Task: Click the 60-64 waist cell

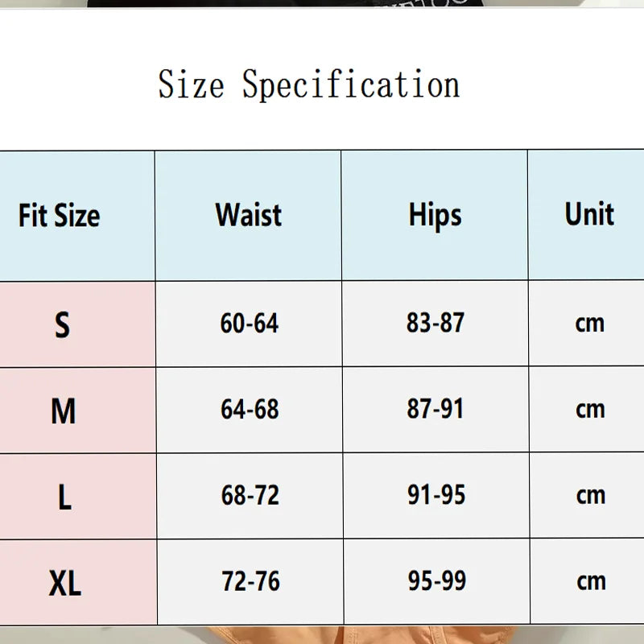Action: click(250, 324)
